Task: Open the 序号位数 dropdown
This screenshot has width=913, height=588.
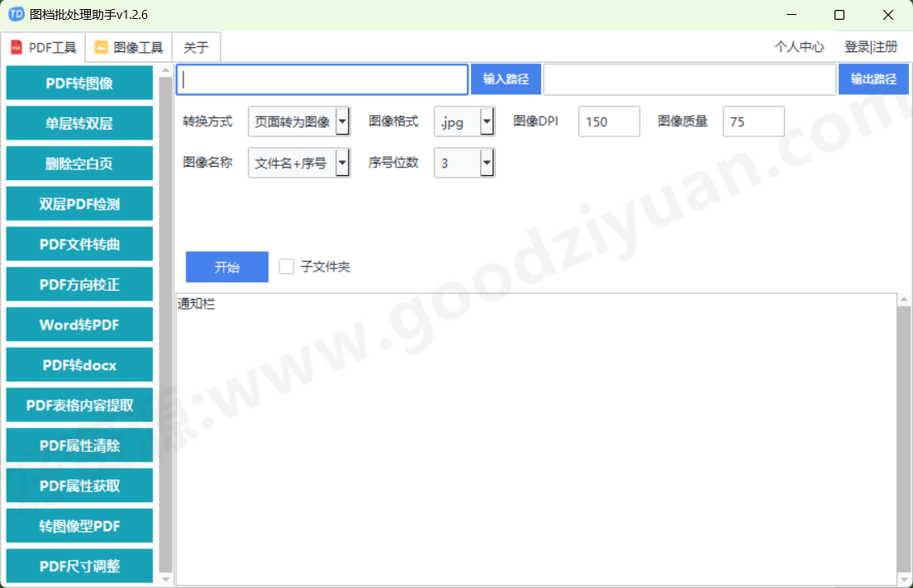Action: [486, 163]
